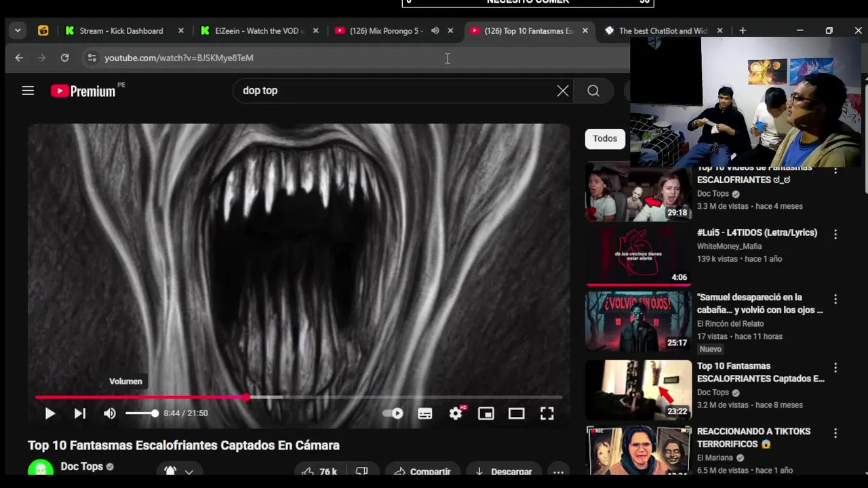868x488 pixels.
Task: Open notification bell dropdown for Doc Tops
Action: (x=179, y=471)
